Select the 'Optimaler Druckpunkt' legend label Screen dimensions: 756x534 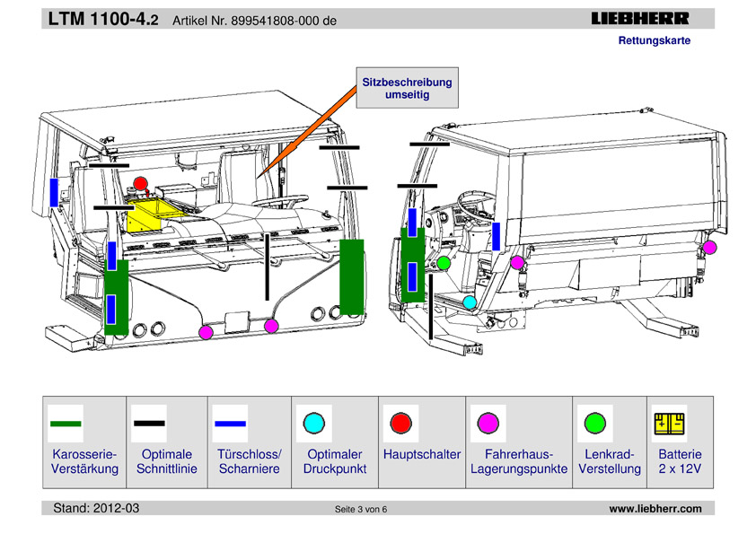coord(335,461)
